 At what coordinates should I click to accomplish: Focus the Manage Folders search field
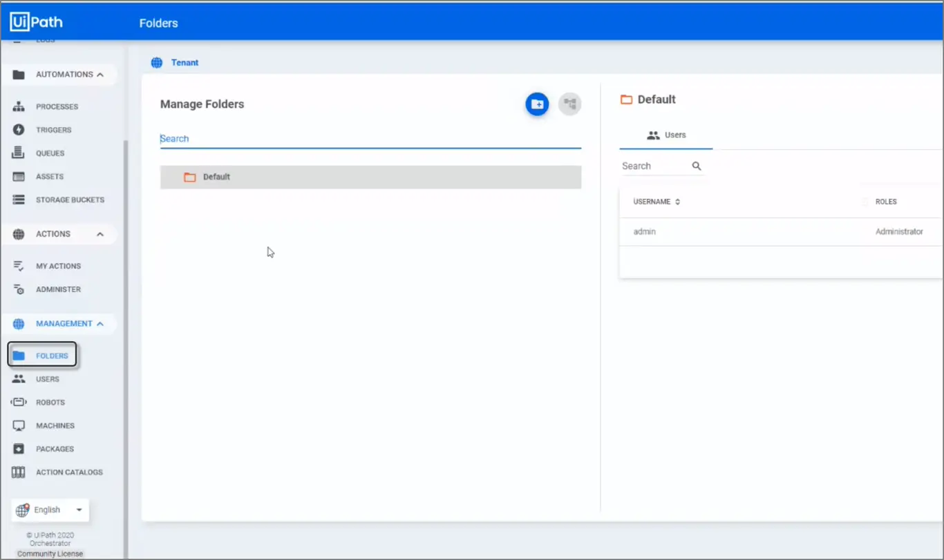pos(370,139)
